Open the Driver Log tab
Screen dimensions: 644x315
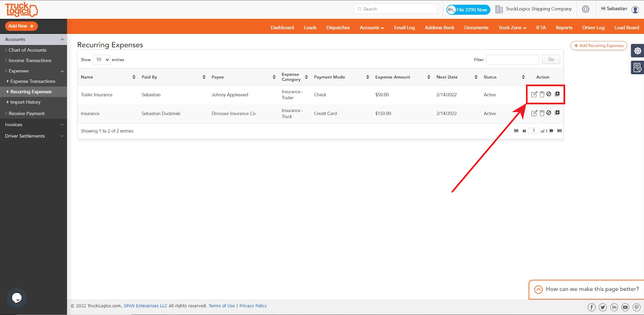[x=593, y=28]
